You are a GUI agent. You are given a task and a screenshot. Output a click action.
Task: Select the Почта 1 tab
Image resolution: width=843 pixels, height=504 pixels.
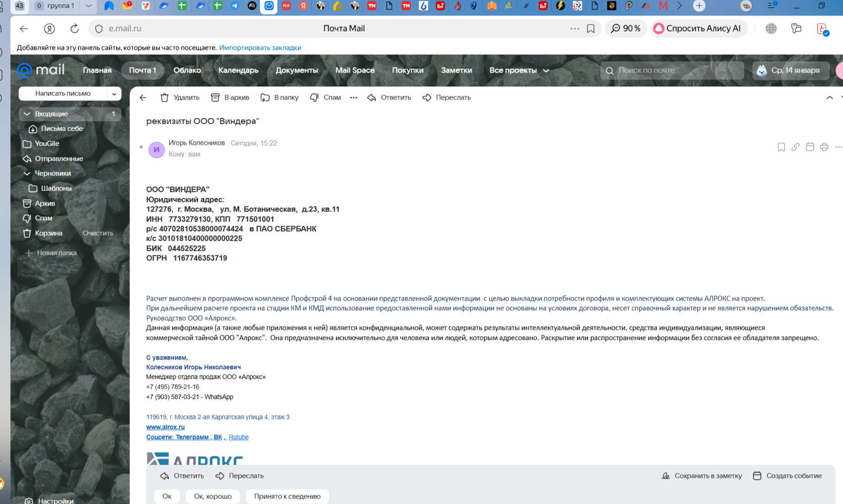pos(143,70)
